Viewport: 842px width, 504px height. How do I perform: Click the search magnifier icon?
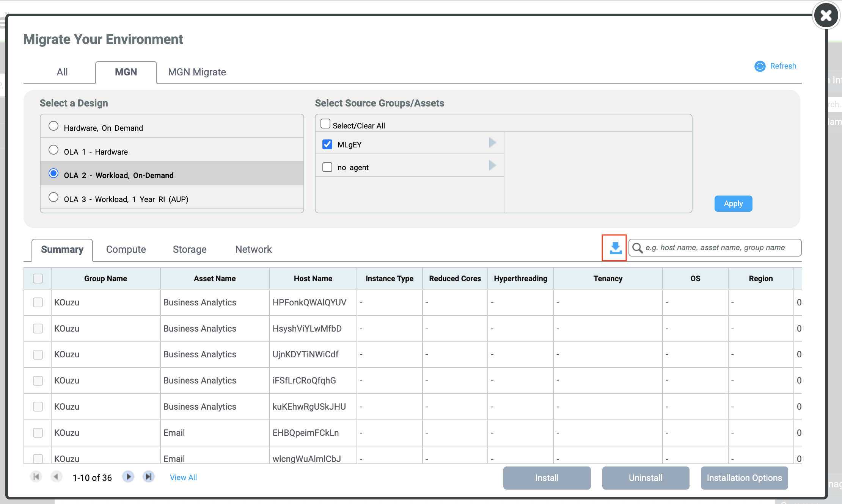point(638,248)
